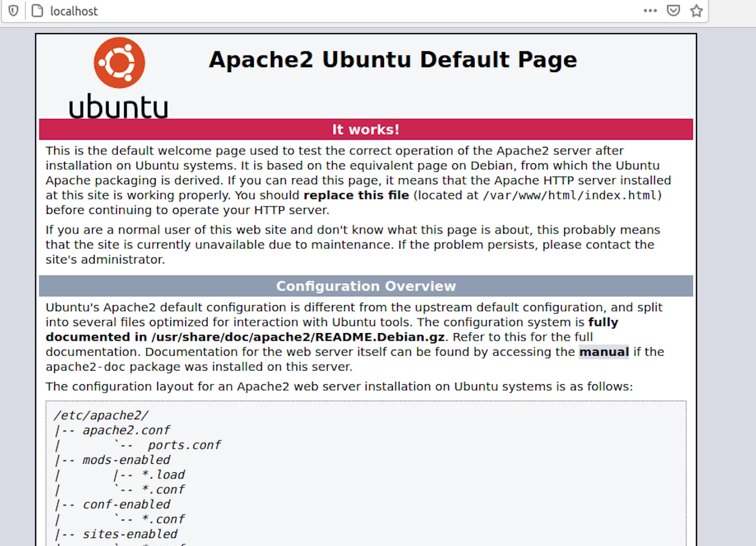Bookmark this page with star icon
Viewport: 756px width, 546px height.
696,11
